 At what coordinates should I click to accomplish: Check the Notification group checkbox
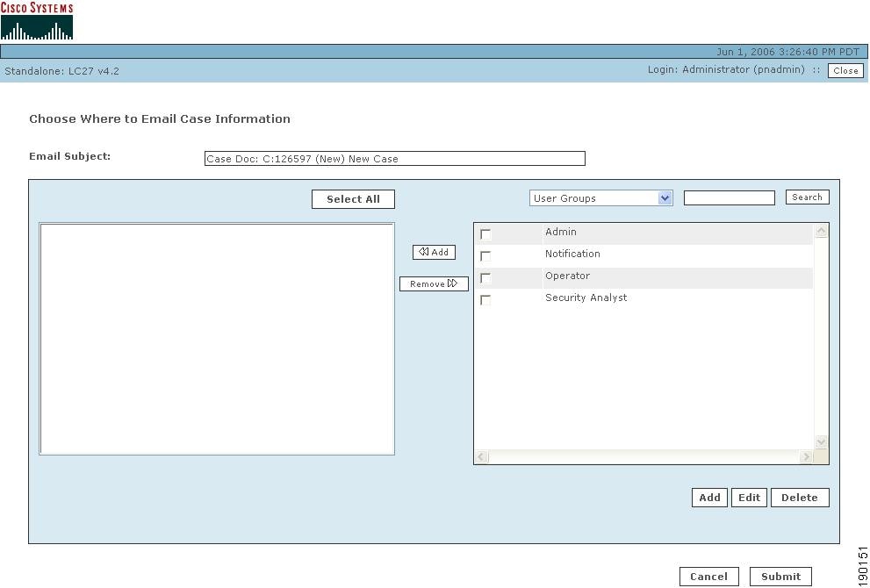[485, 256]
